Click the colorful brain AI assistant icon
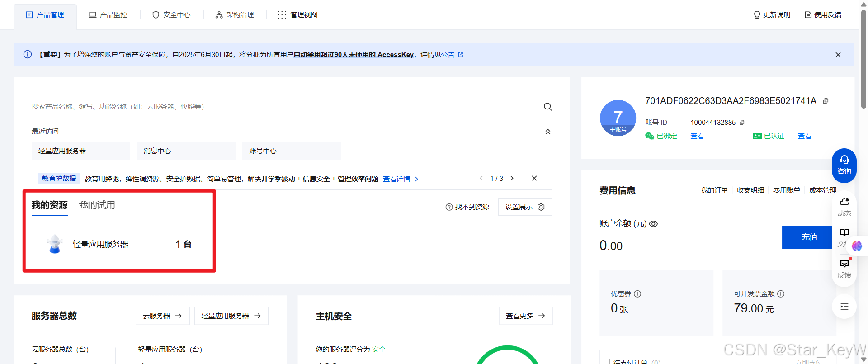The height and width of the screenshot is (364, 868). [857, 246]
